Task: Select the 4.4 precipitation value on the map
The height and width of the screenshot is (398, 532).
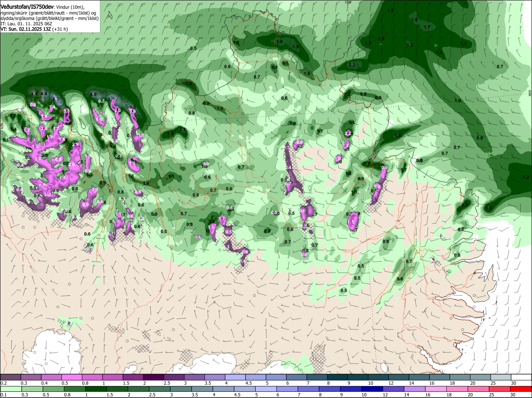Action: pyautogui.click(x=43, y=93)
